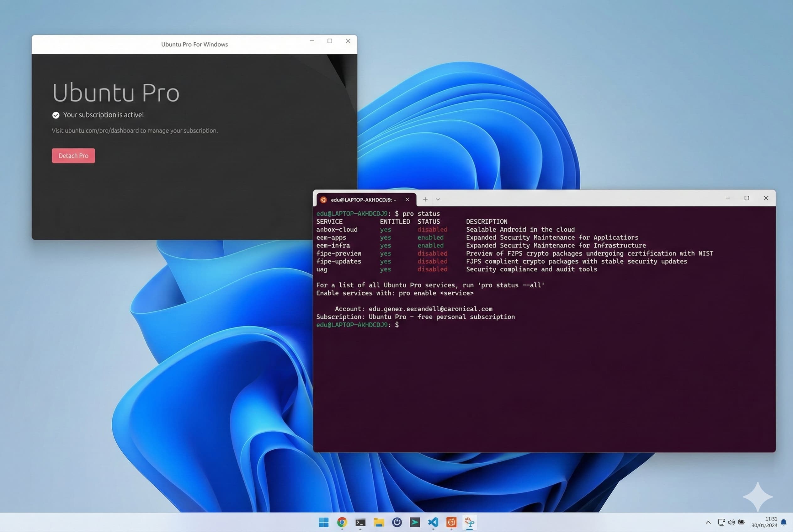Click 'Your subscription is active!' text
The width and height of the screenshot is (793, 532).
pos(104,115)
